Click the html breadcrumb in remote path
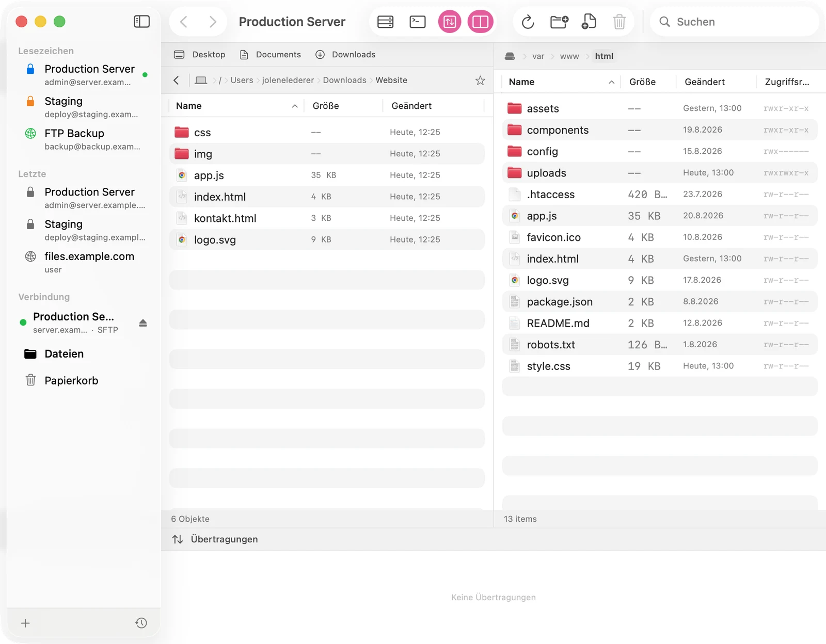This screenshot has width=826, height=644. [x=604, y=56]
